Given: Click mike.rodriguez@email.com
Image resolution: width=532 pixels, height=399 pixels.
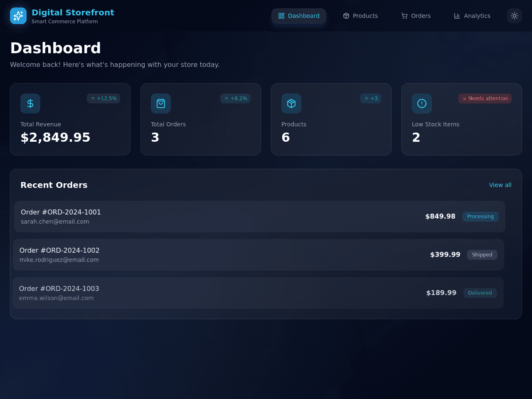Looking at the screenshot, I should click(x=59, y=260).
